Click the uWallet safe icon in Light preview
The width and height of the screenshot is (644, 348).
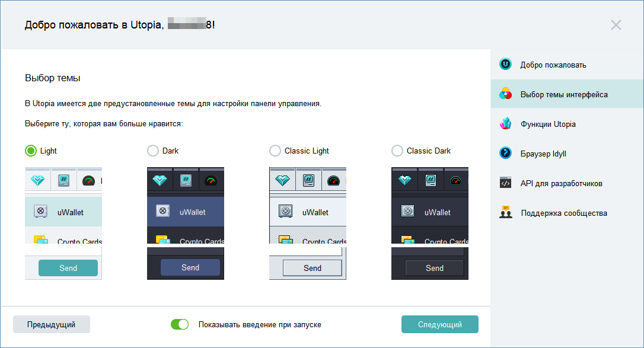(x=40, y=211)
